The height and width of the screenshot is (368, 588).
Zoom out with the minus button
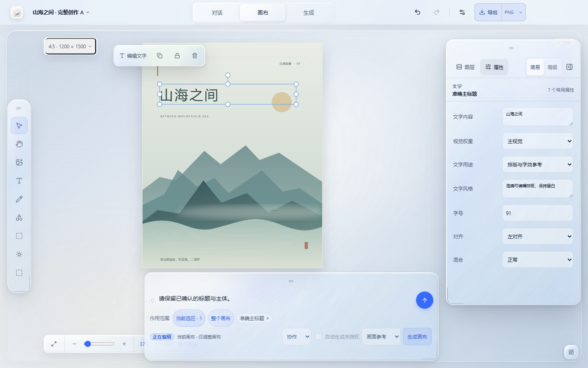pos(74,344)
